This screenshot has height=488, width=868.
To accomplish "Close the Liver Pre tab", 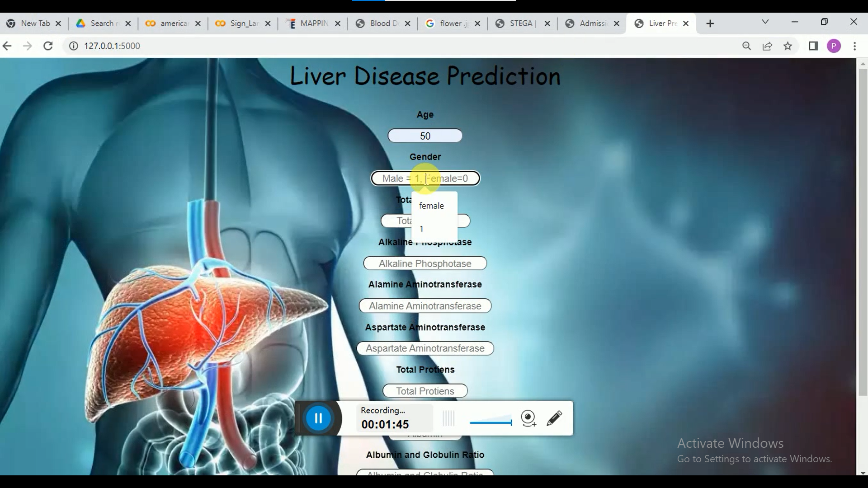I will (x=686, y=23).
